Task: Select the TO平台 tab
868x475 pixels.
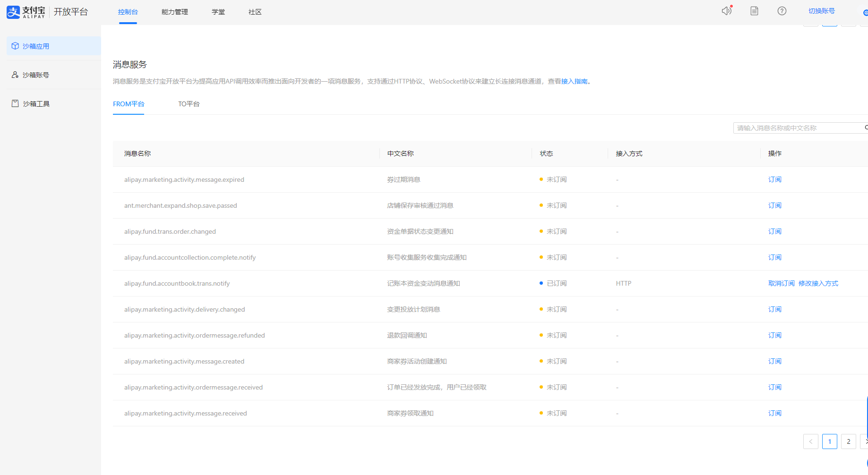Action: click(x=189, y=104)
